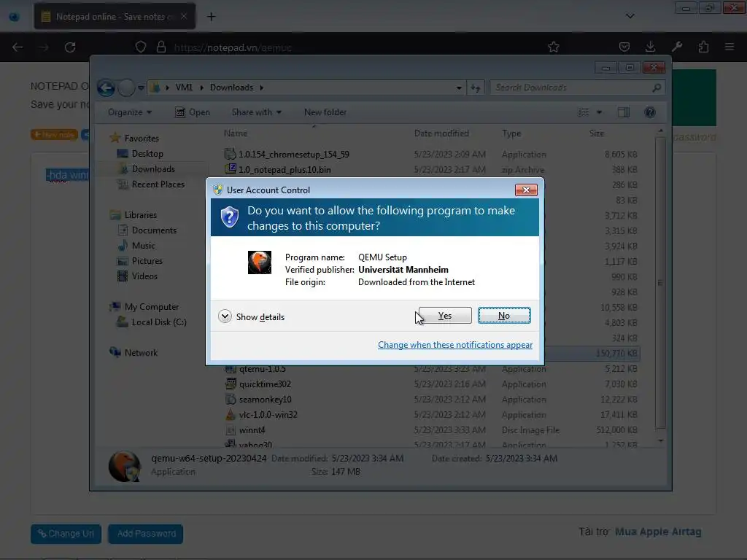Click the browser address bar URL
747x560 pixels.
233,47
